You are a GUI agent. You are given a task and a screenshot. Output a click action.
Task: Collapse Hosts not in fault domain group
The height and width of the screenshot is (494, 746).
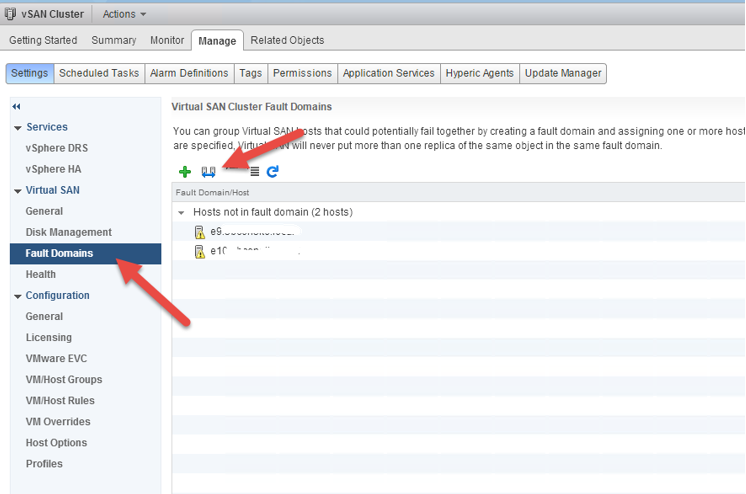(181, 213)
